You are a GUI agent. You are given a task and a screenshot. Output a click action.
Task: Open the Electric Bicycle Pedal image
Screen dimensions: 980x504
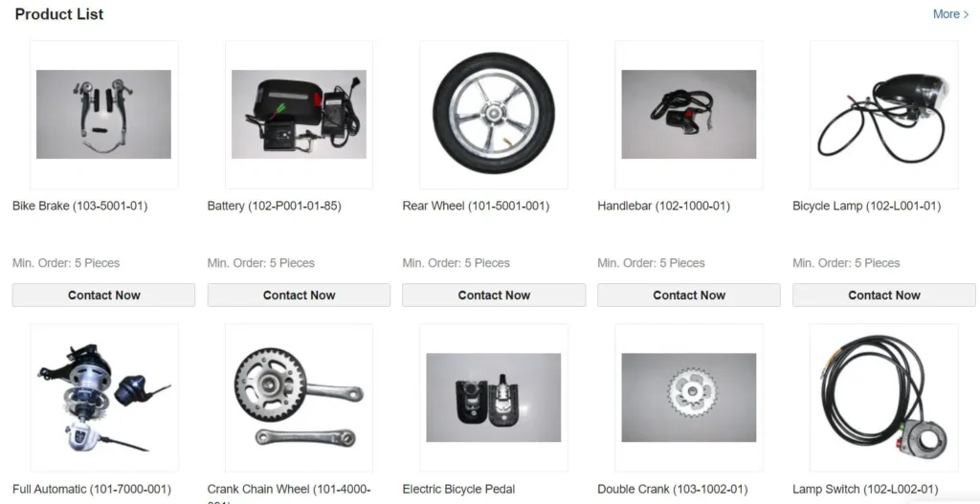point(494,397)
